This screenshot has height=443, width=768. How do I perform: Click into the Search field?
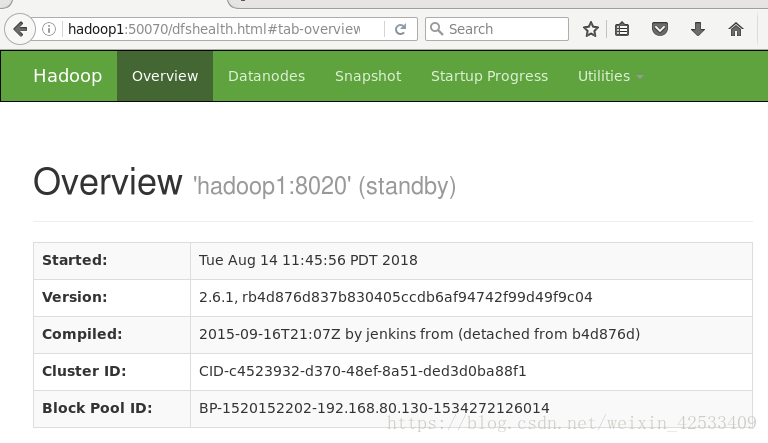(497, 29)
